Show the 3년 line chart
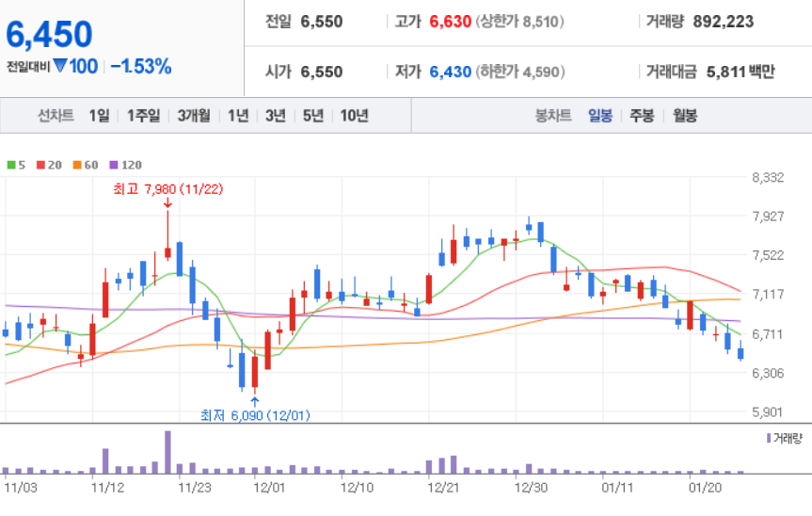The height and width of the screenshot is (516, 812). pyautogui.click(x=276, y=115)
